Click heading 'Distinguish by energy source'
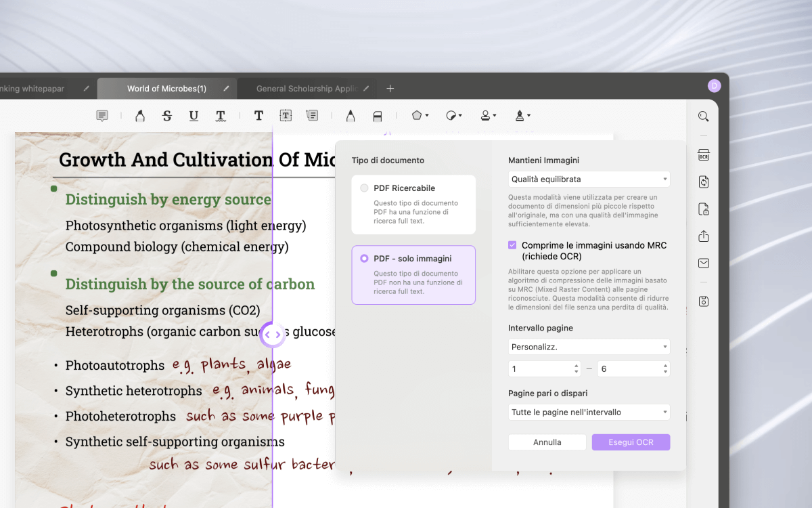 168,200
